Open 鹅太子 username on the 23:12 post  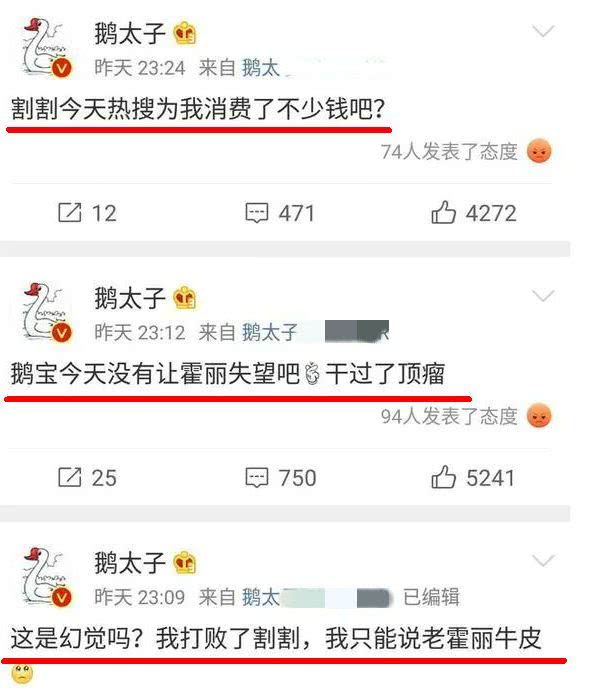point(129,298)
